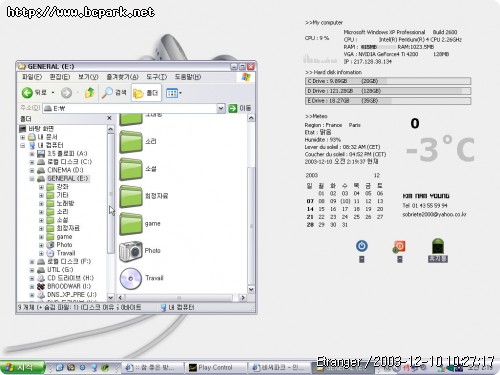Image resolution: width=500 pixels, height=375 pixels.
Task: Open the address bar dropdown arrow
Action: click(x=221, y=108)
